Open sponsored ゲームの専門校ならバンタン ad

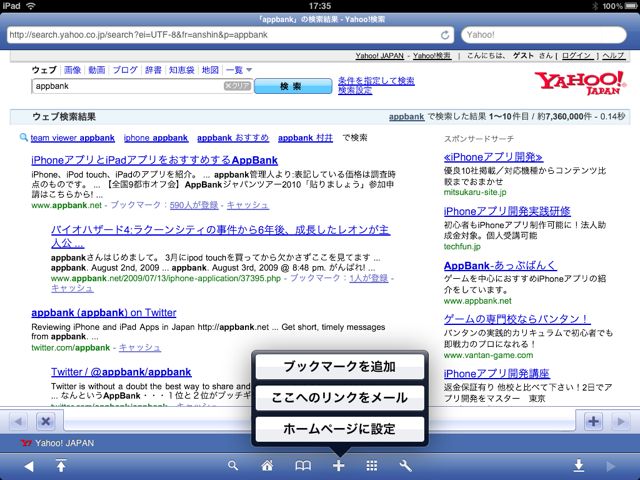click(x=517, y=319)
